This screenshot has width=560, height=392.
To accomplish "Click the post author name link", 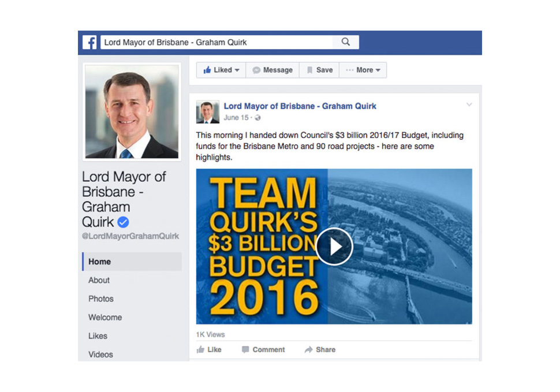I will pyautogui.click(x=300, y=106).
